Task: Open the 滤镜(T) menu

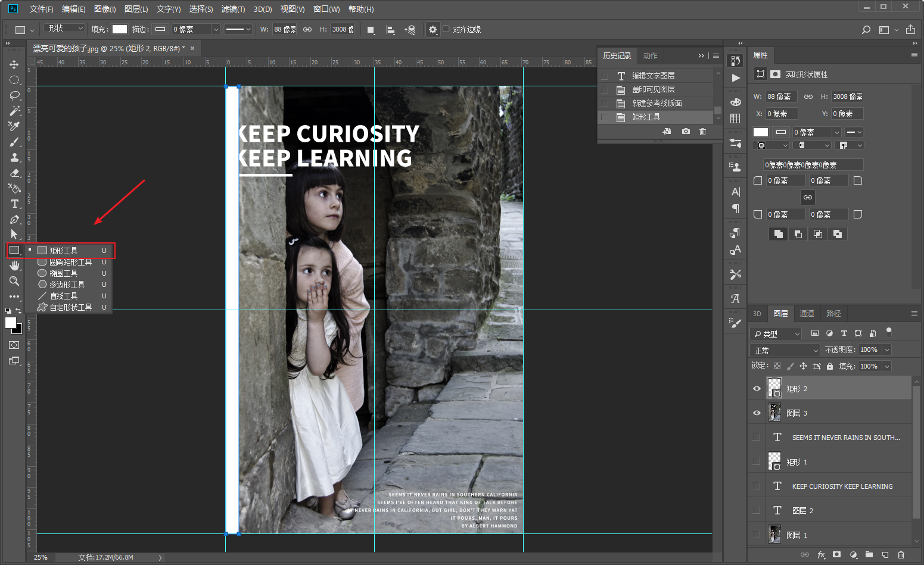Action: (x=233, y=9)
